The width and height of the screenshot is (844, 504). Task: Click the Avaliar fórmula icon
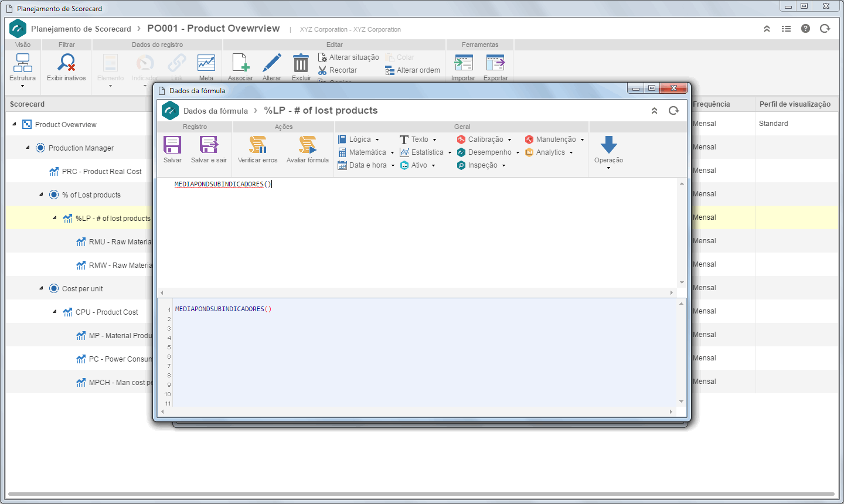(x=307, y=145)
